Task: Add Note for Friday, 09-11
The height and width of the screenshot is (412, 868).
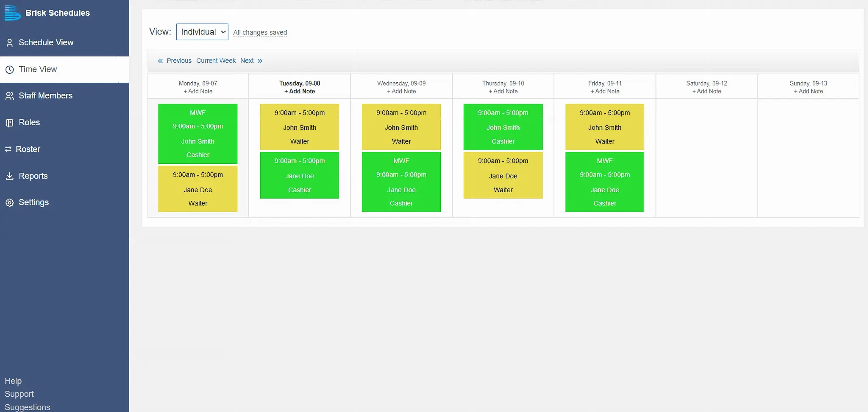Action: point(605,91)
